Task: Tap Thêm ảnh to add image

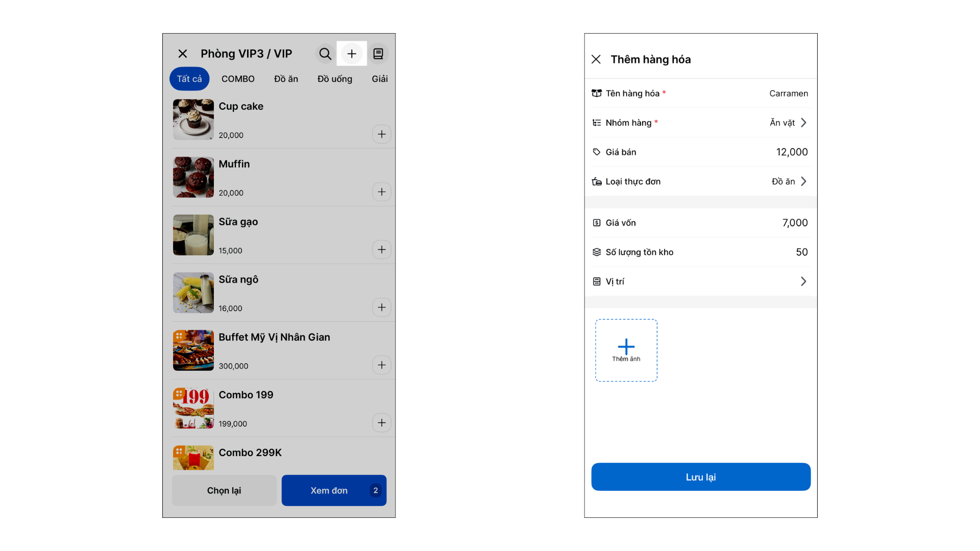Action: click(626, 350)
